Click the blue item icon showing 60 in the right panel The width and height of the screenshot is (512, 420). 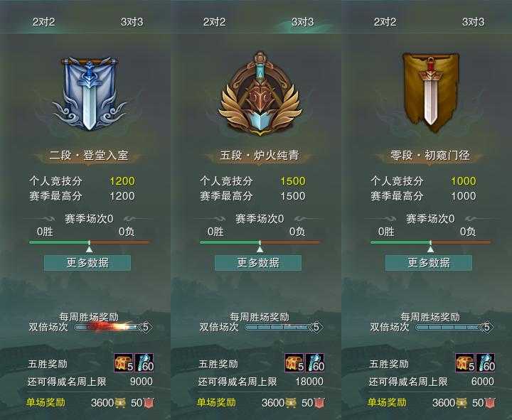(486, 362)
